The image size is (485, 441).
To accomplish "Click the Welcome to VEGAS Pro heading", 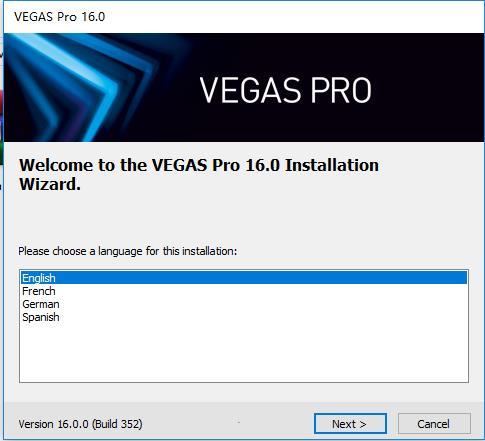I will (x=199, y=174).
